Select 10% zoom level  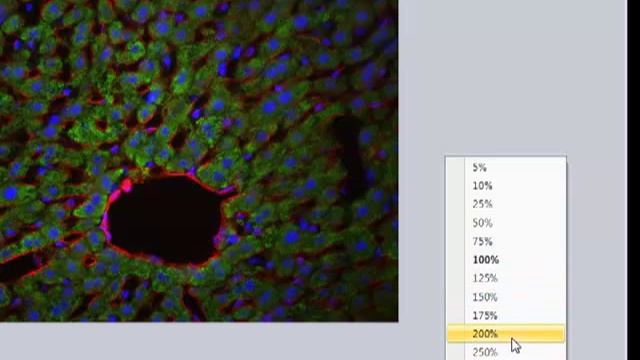506,186
